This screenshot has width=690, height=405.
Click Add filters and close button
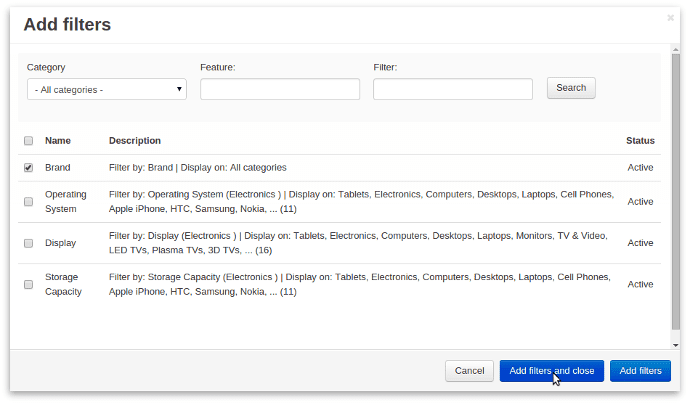coord(551,371)
